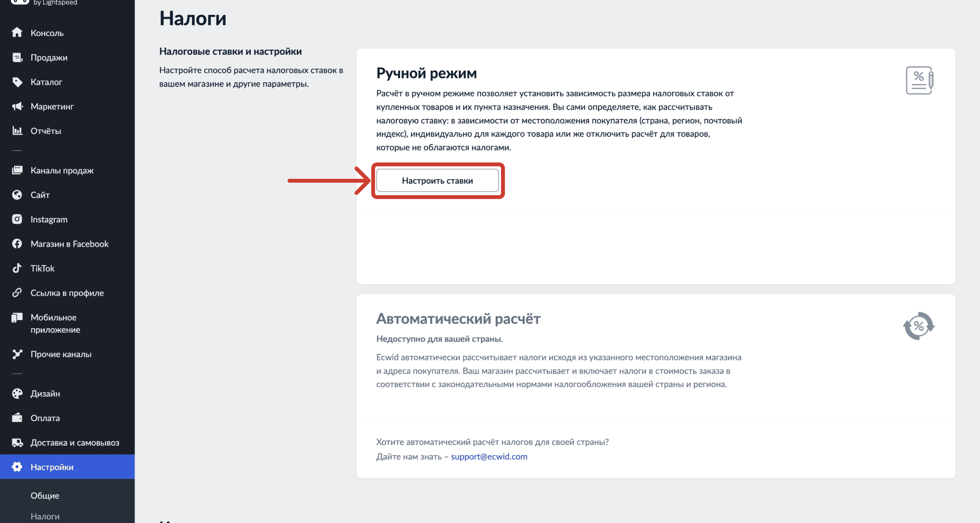Select the Mobile app menu item
Screen dimensions: 980x523
(55, 324)
